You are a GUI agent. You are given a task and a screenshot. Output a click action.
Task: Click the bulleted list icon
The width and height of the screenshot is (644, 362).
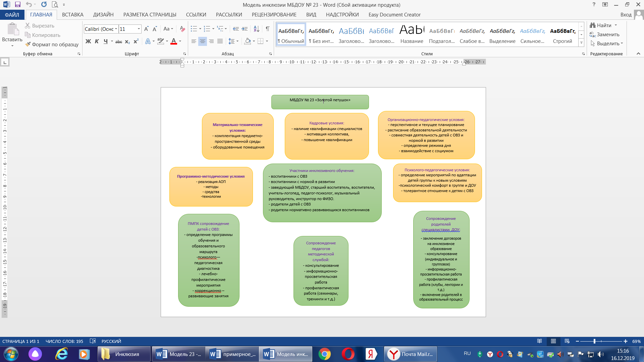pyautogui.click(x=194, y=29)
